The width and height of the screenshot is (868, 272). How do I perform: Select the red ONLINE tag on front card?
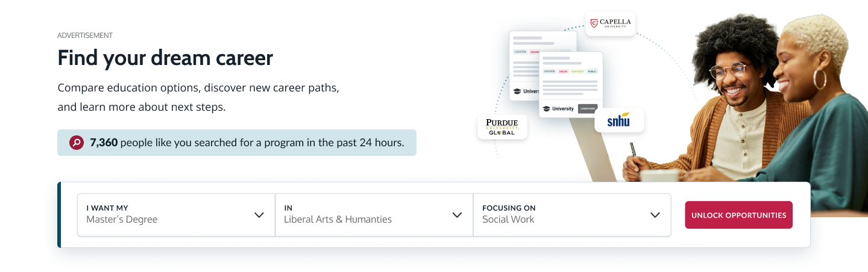coord(563,72)
